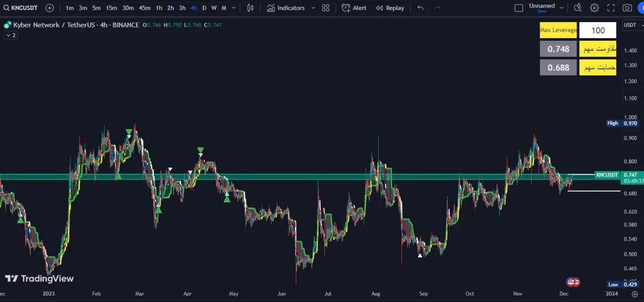Switch to the 30m interval
Image resolution: width=644 pixels, height=302 pixels.
coord(128,8)
